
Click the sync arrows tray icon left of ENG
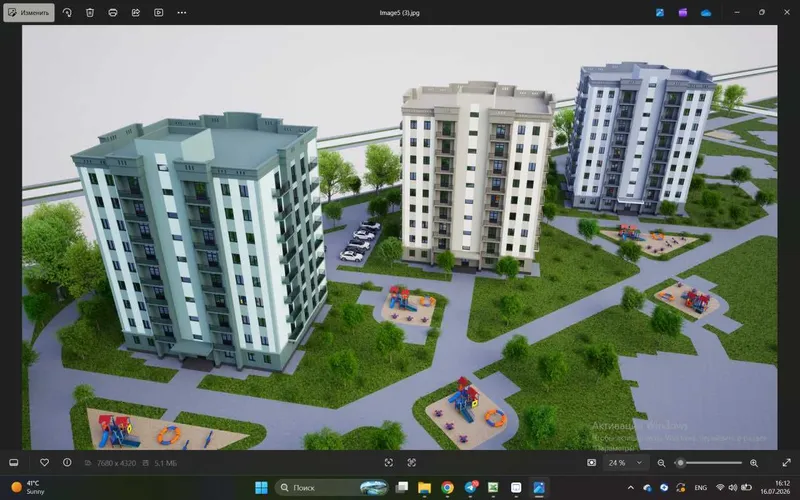681,488
